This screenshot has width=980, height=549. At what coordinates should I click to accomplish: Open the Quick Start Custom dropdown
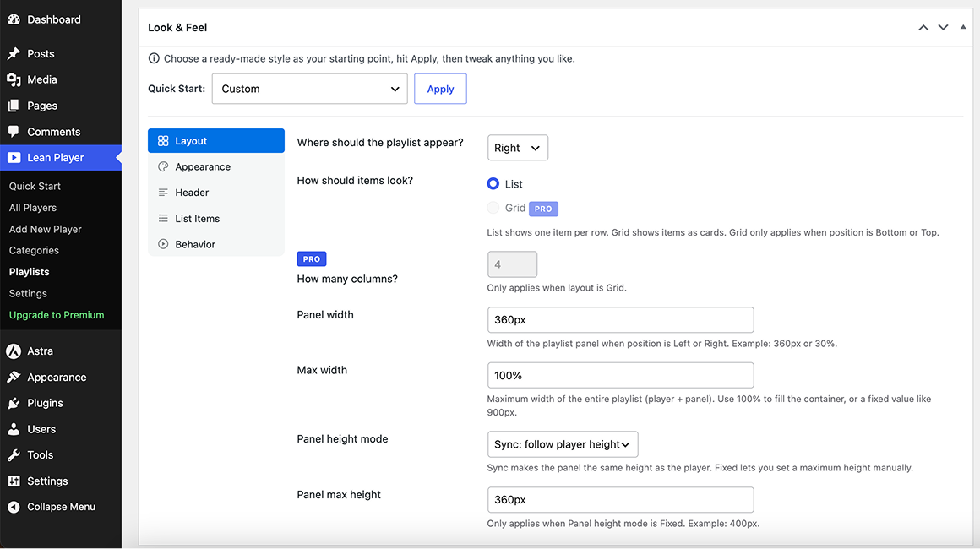tap(309, 89)
